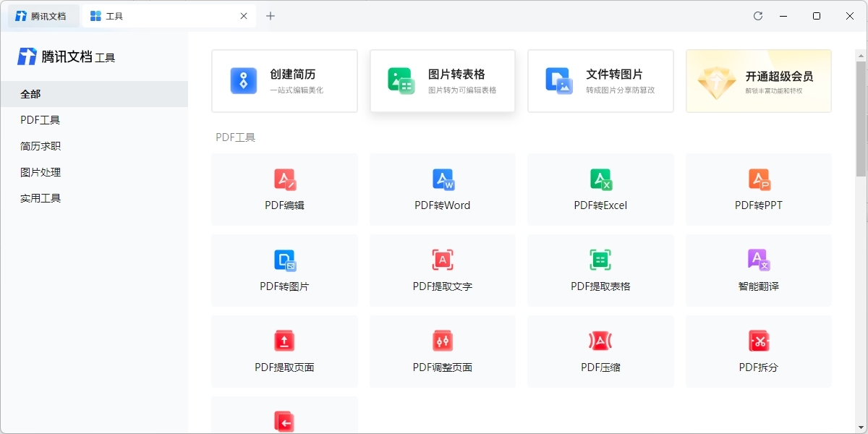Select the 简历求职 category
868x434 pixels.
point(40,146)
